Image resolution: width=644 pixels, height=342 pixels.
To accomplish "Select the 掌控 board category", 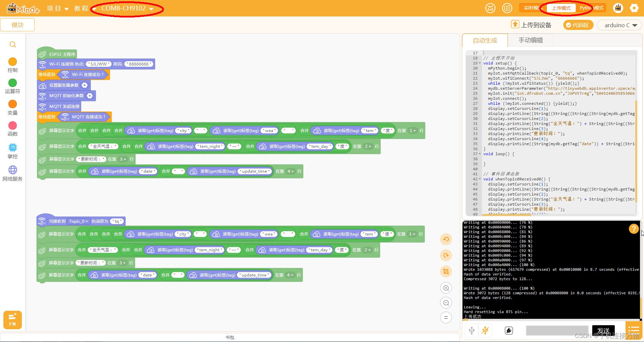I will pos(12,151).
